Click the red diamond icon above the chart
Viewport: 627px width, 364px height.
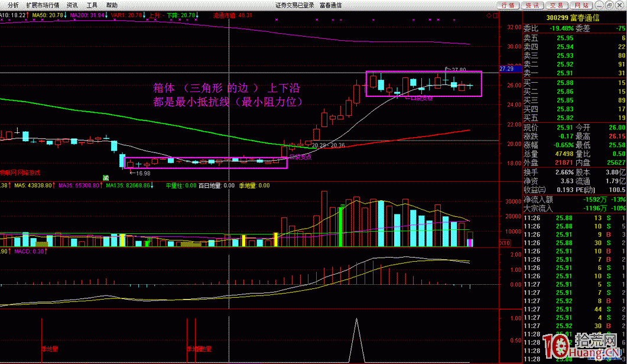pyautogui.click(x=489, y=15)
